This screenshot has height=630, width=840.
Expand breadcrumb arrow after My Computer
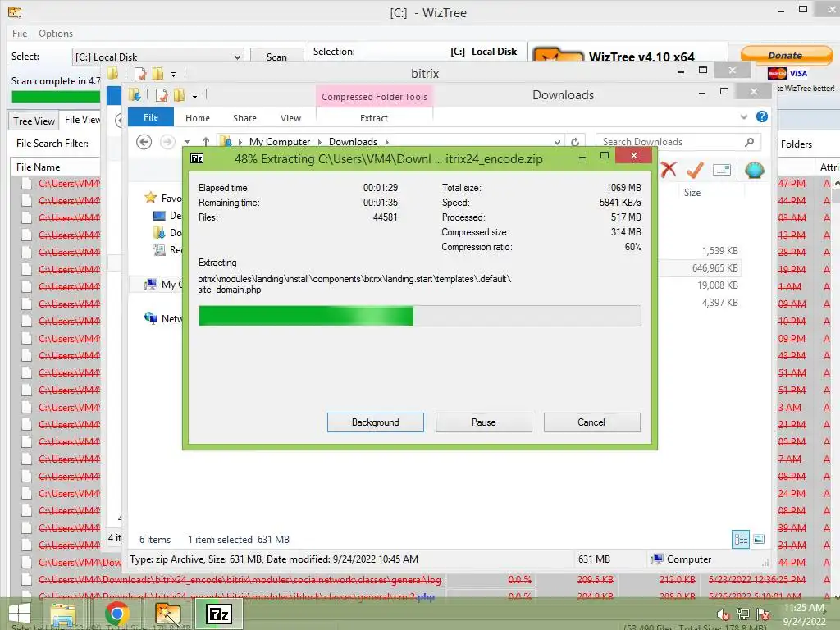pyautogui.click(x=320, y=142)
